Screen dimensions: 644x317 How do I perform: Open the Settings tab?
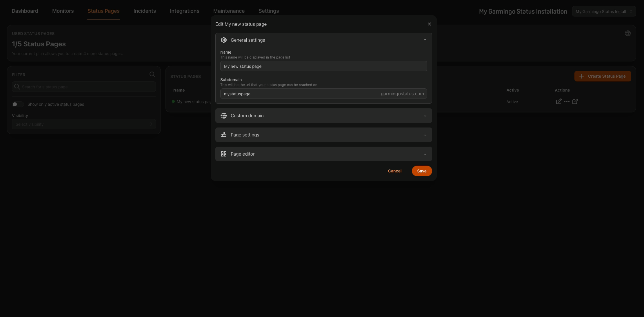pos(269,11)
